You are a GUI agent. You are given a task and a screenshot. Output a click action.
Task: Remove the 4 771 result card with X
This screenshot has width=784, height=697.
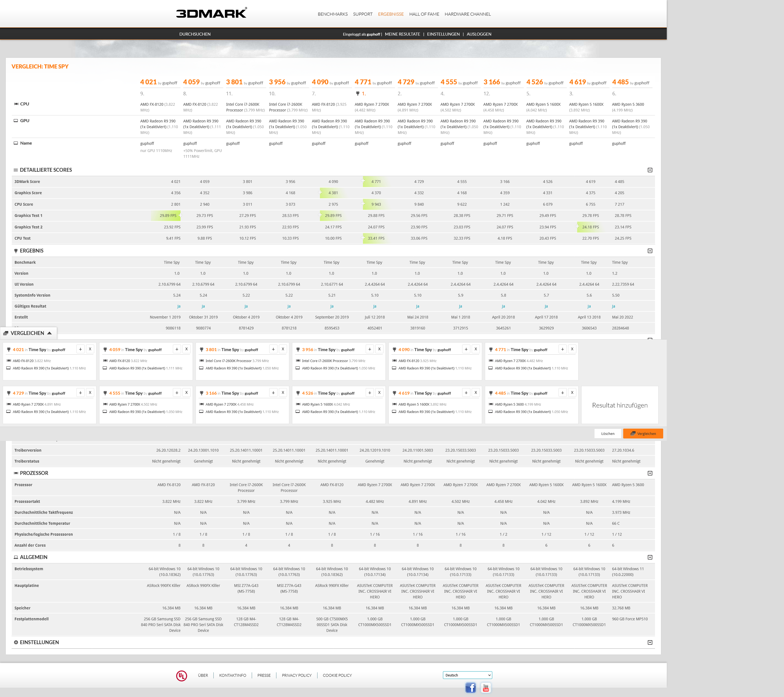point(572,349)
